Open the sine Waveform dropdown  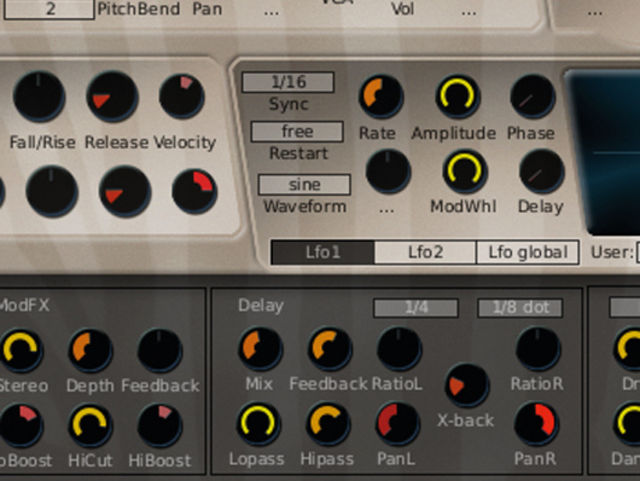(304, 185)
